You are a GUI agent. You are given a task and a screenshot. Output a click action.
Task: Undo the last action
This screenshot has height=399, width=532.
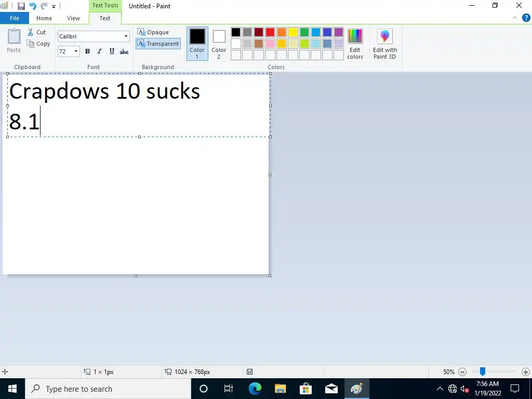[x=33, y=6]
